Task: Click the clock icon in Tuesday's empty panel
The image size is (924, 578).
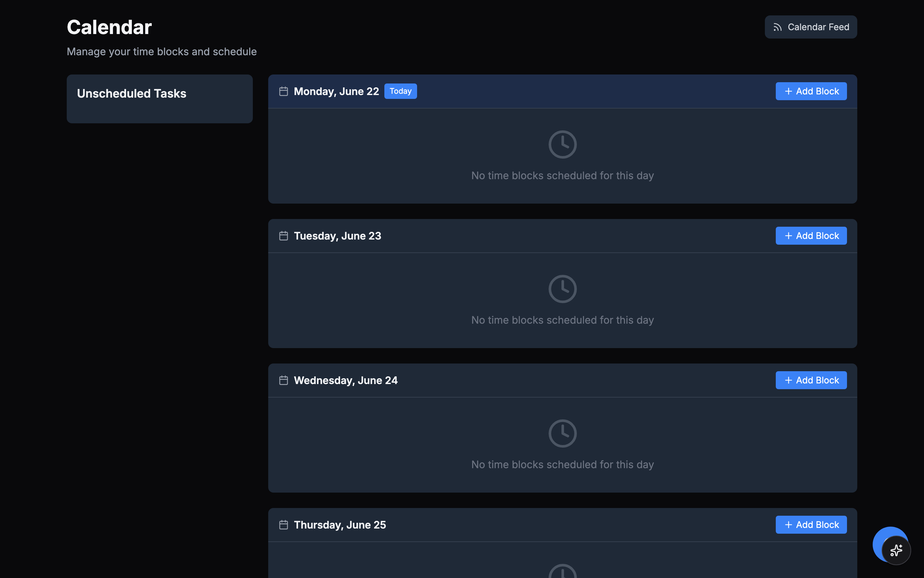Action: (562, 289)
